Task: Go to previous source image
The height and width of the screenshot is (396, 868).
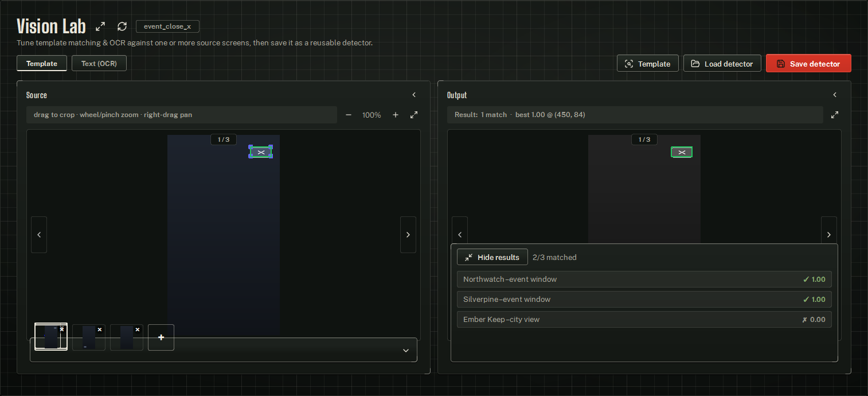Action: [x=39, y=235]
